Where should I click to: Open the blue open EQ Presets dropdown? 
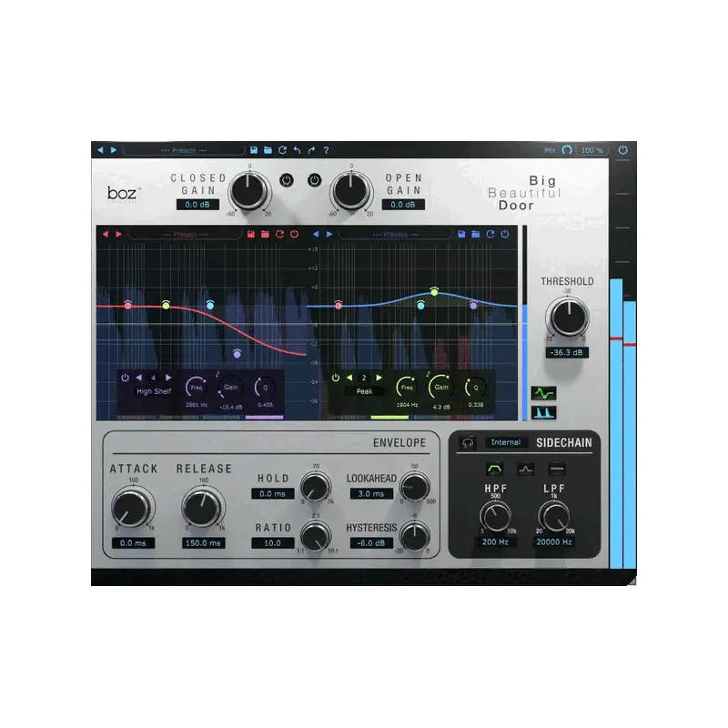click(x=396, y=235)
